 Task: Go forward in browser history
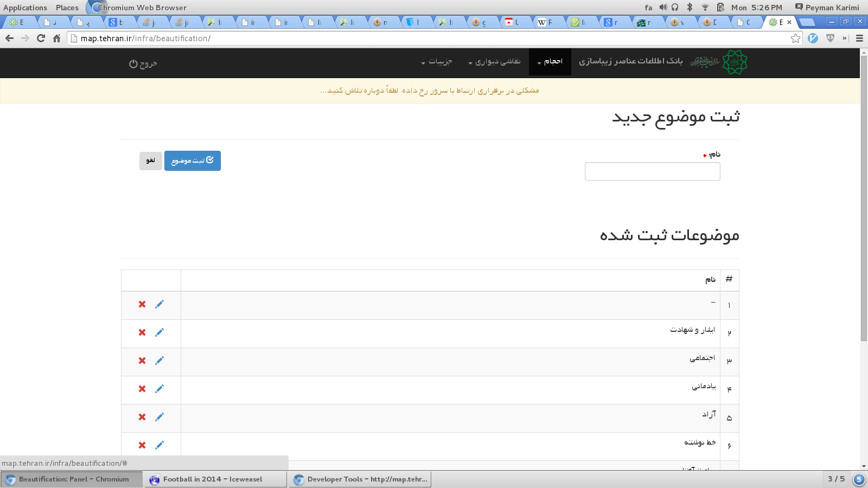pyautogui.click(x=25, y=38)
